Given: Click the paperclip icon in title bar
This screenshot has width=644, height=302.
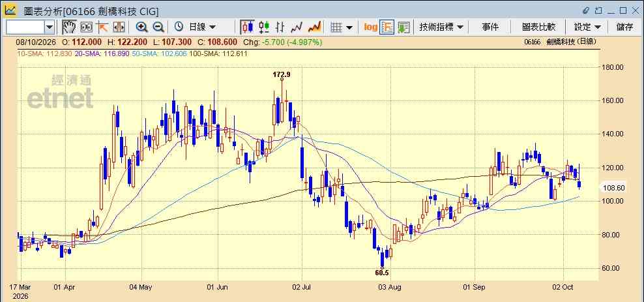Looking at the screenshot, I should 587,10.
